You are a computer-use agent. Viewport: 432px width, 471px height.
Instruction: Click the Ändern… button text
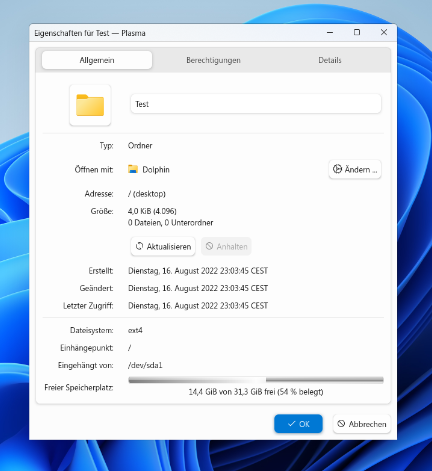(x=361, y=170)
